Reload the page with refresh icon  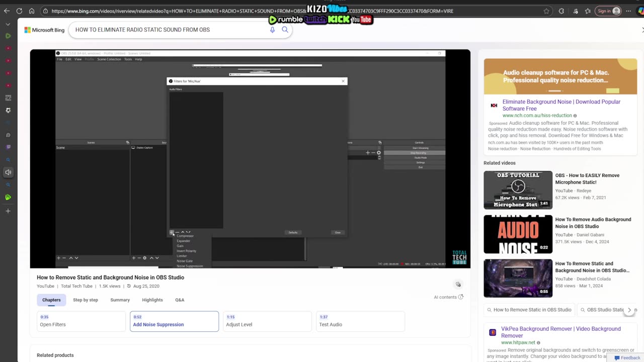pyautogui.click(x=19, y=11)
